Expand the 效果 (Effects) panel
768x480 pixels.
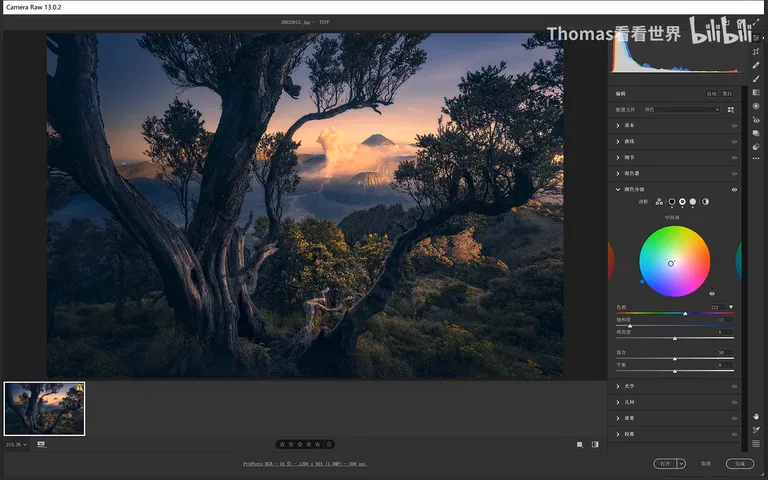click(x=618, y=418)
